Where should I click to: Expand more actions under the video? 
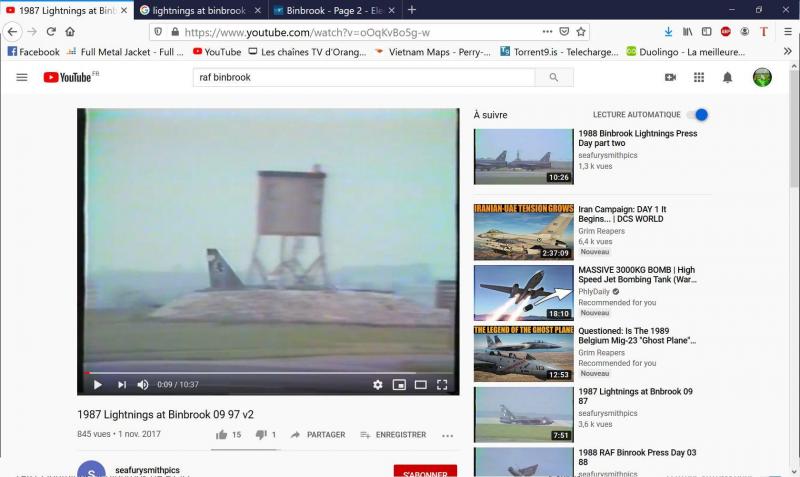point(447,436)
